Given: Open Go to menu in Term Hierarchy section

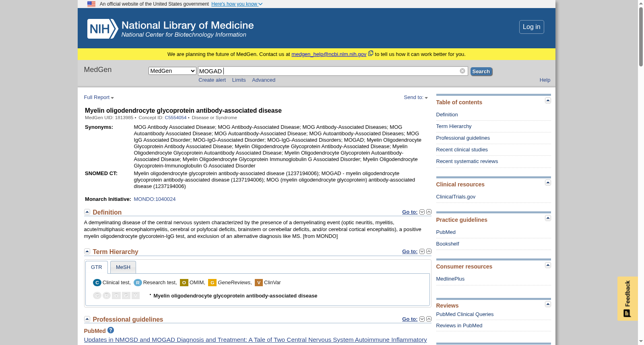Looking at the screenshot, I should click(x=410, y=252).
